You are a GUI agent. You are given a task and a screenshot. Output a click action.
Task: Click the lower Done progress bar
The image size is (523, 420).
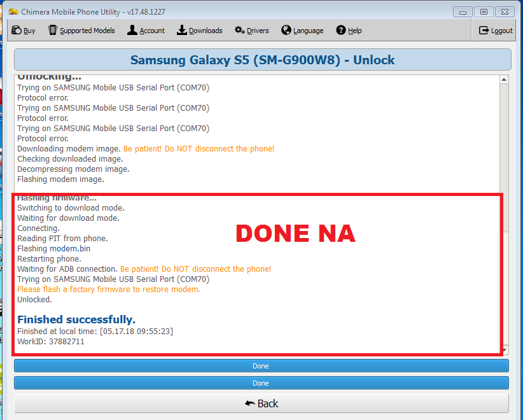click(x=261, y=382)
